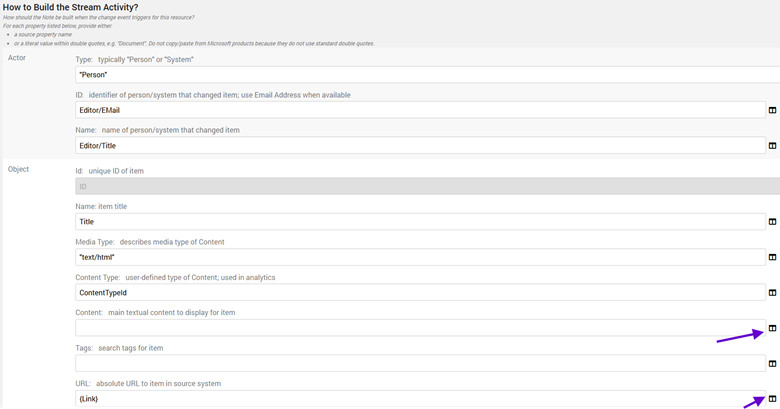Select the Object section label
The image size is (780, 409).
pyautogui.click(x=19, y=169)
